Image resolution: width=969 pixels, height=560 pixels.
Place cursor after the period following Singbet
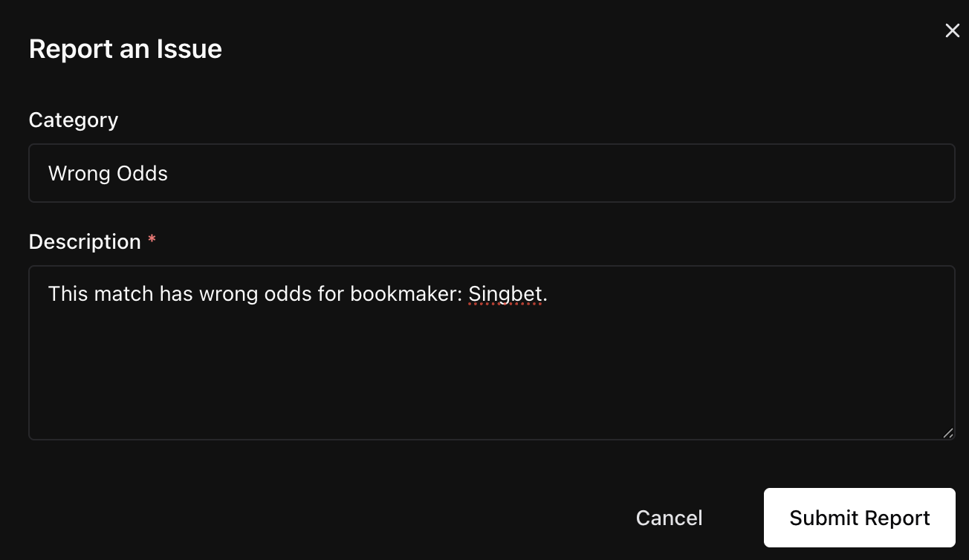(548, 294)
